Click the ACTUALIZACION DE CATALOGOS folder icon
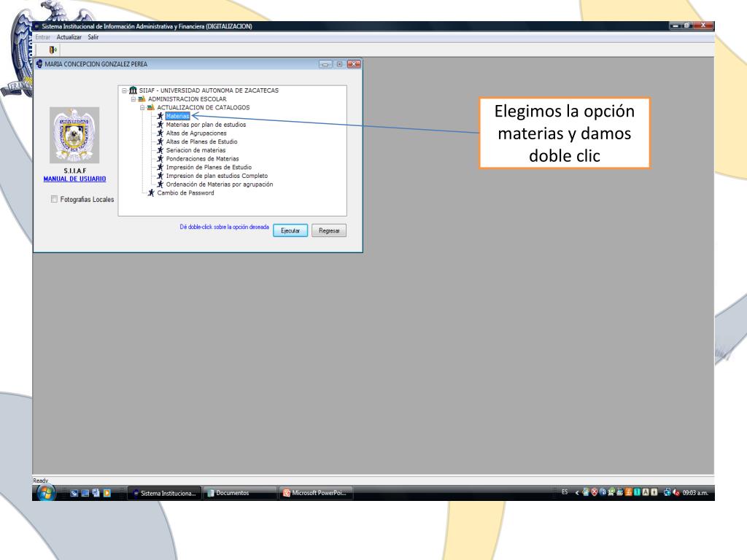 [151, 108]
